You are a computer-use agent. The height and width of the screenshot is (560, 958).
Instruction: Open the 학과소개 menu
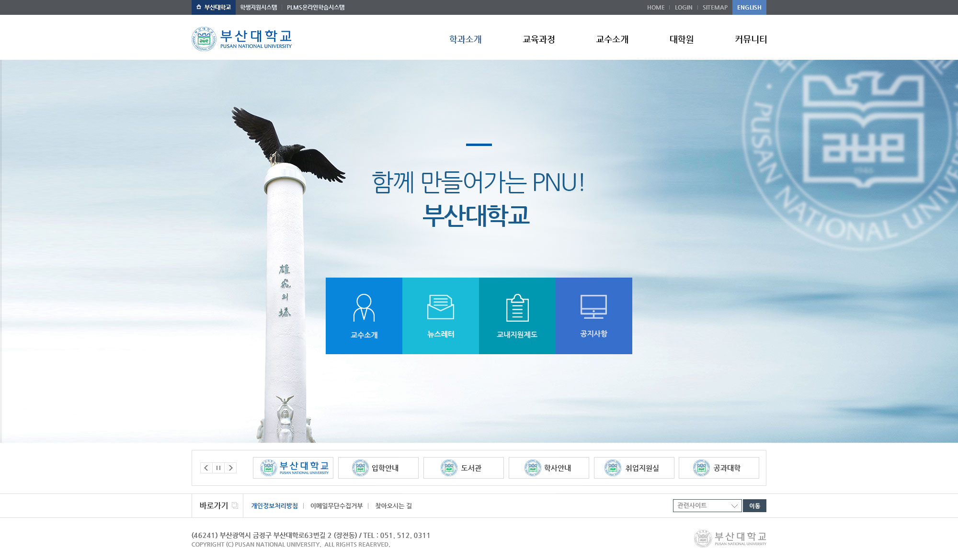[x=465, y=39]
